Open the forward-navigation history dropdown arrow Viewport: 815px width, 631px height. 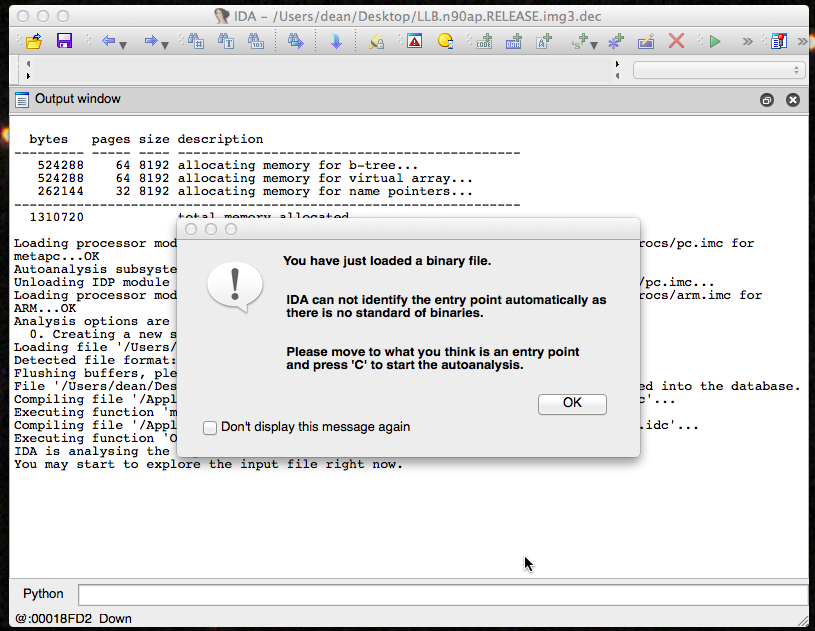[x=165, y=45]
